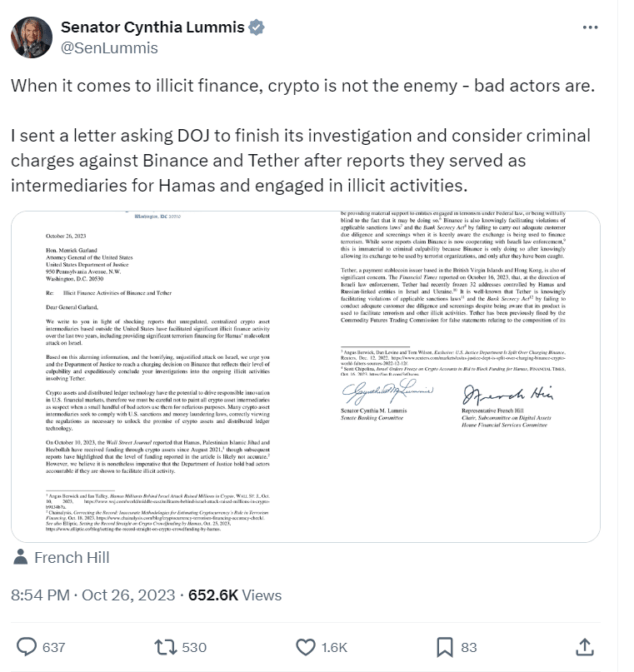Open the tweet options via the ellipsis

click(x=591, y=26)
